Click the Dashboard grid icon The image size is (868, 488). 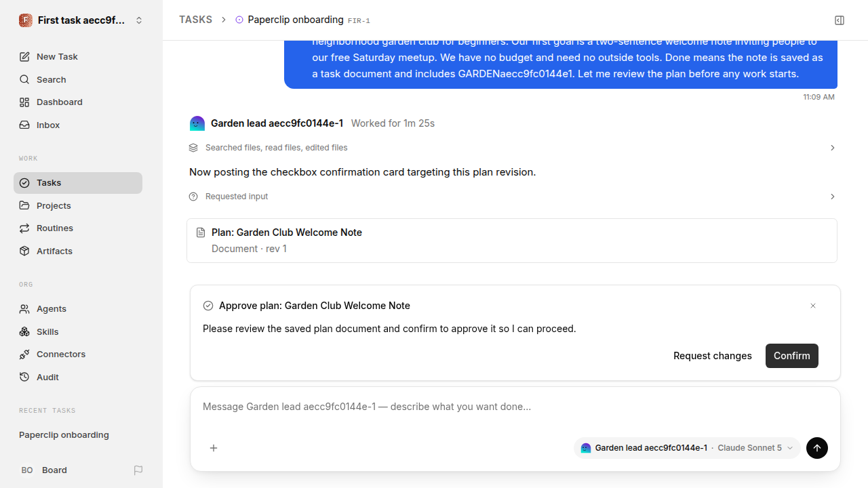24,102
